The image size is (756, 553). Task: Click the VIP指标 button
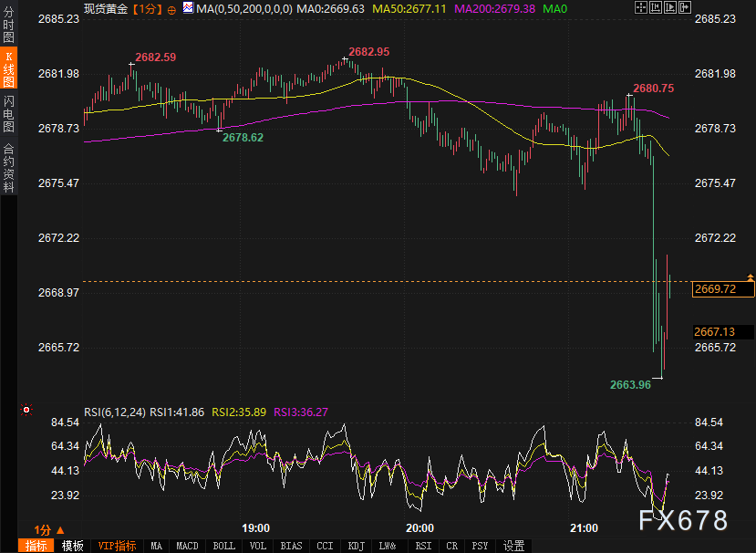coord(117,546)
